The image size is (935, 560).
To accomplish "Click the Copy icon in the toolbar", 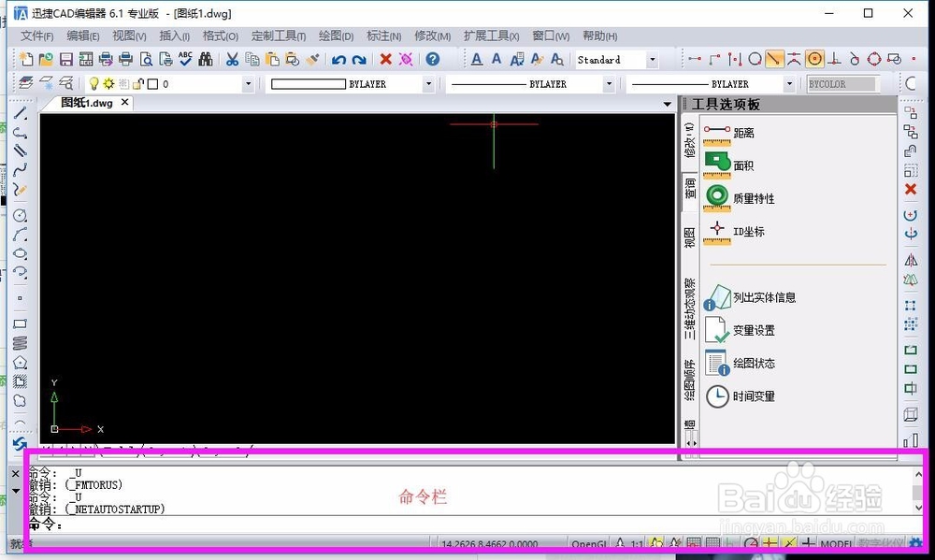I will (x=252, y=59).
